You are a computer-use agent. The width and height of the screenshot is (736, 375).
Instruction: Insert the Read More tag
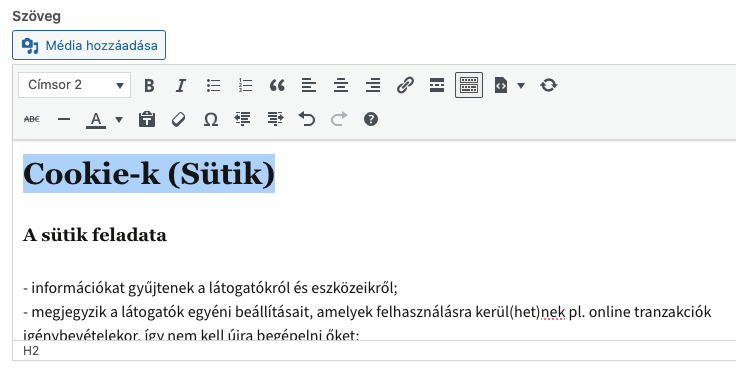point(437,85)
